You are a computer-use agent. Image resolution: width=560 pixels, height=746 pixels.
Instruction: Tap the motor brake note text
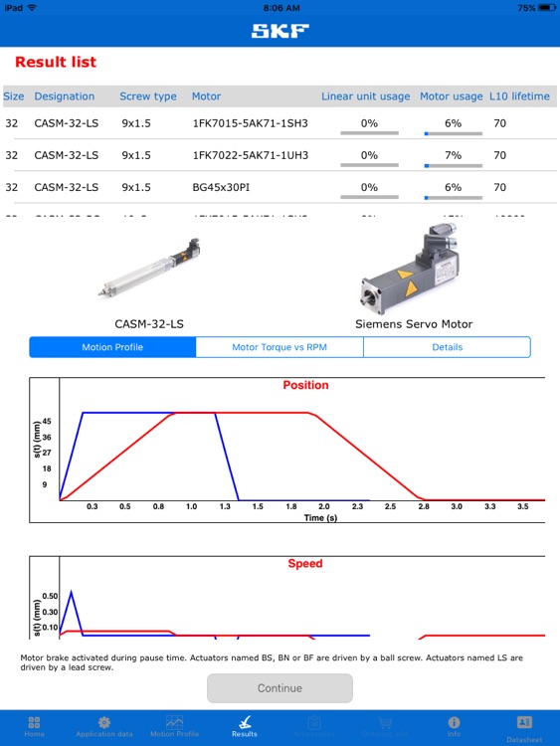click(272, 662)
